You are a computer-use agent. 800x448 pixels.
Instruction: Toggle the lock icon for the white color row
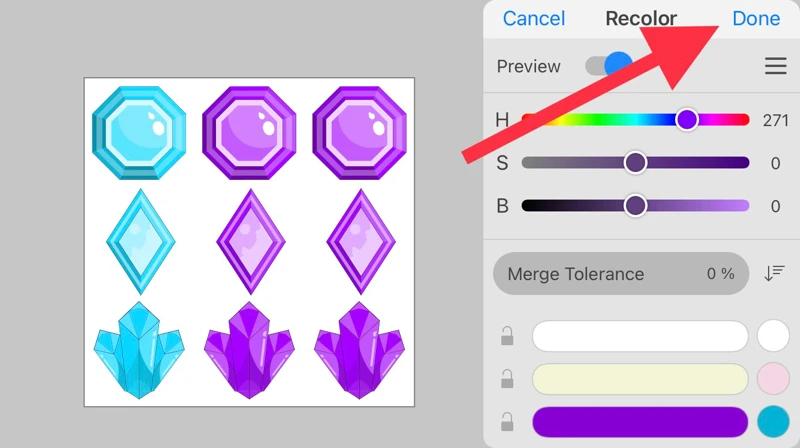(x=507, y=336)
